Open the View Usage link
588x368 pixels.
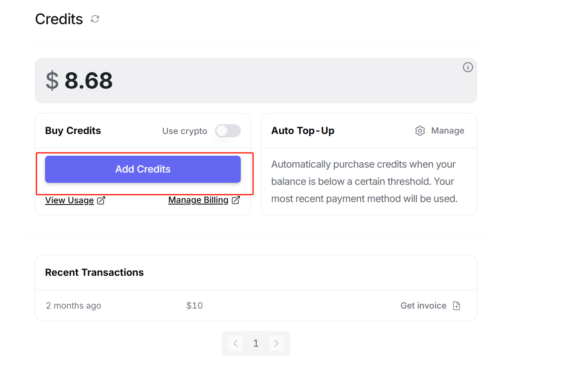click(x=70, y=200)
